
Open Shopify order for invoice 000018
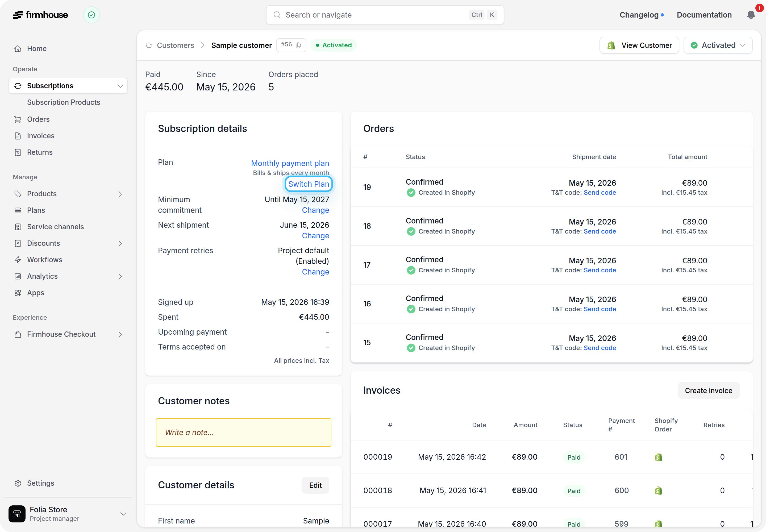tap(658, 491)
